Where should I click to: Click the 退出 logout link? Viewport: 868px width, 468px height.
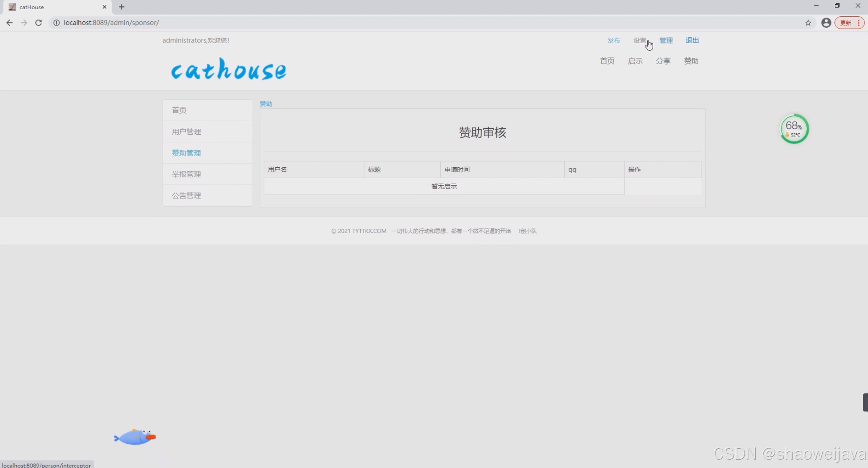[x=692, y=40]
